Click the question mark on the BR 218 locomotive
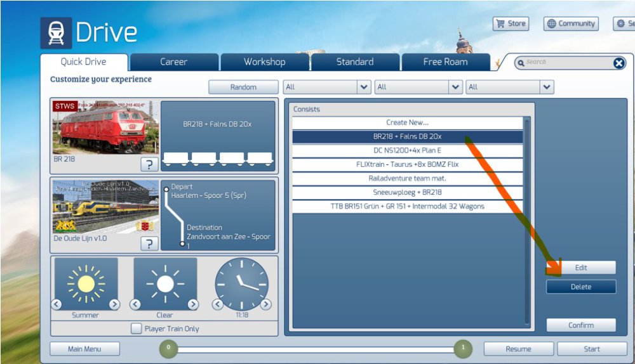 point(149,165)
